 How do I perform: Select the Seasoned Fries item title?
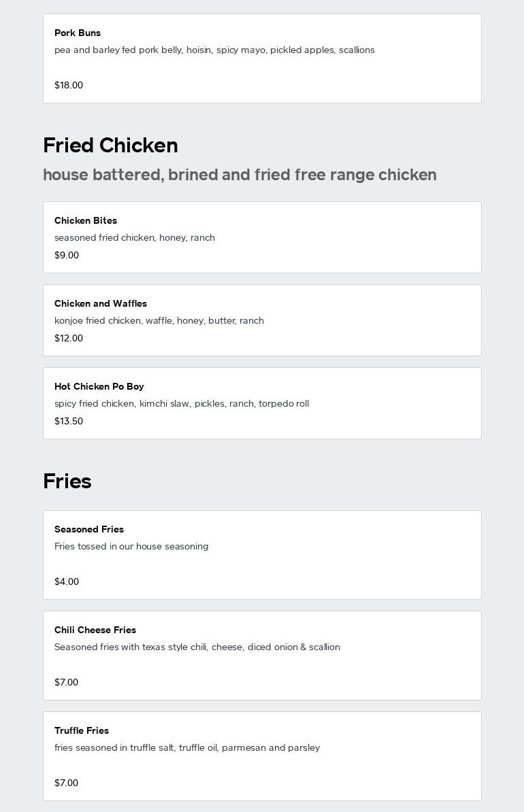pos(89,529)
